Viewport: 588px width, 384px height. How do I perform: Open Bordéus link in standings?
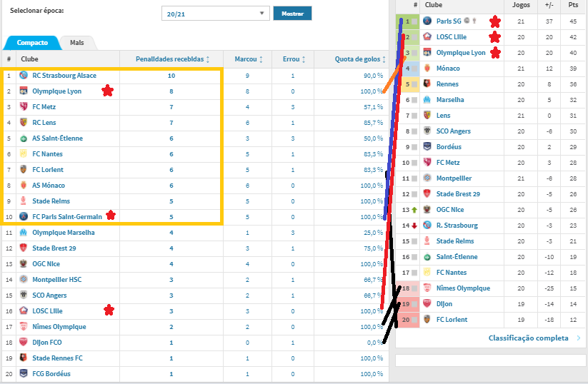tap(449, 147)
